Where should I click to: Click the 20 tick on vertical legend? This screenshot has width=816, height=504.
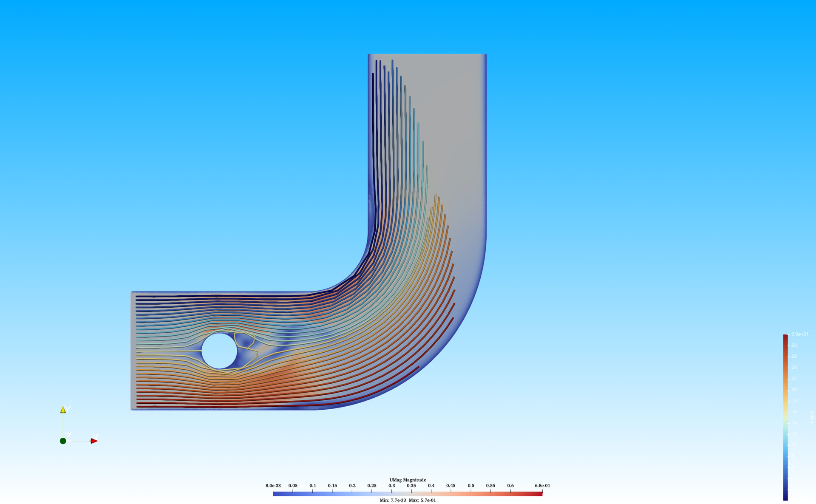coord(794,390)
